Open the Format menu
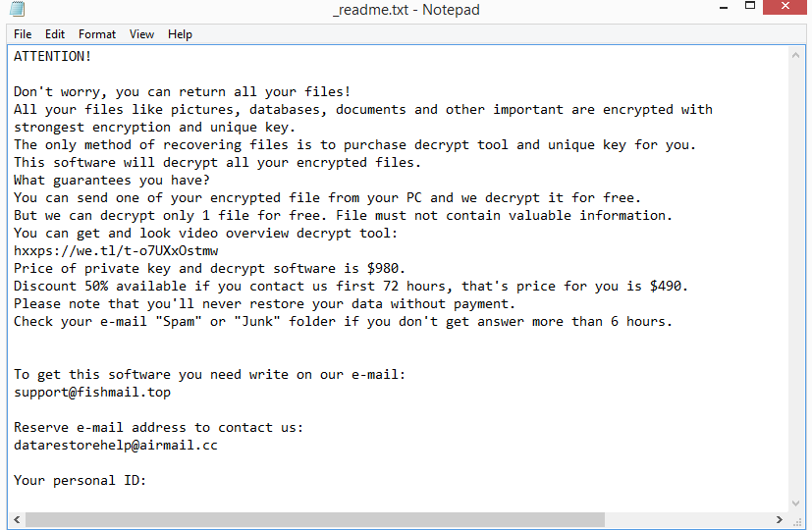812x530 pixels. click(97, 34)
